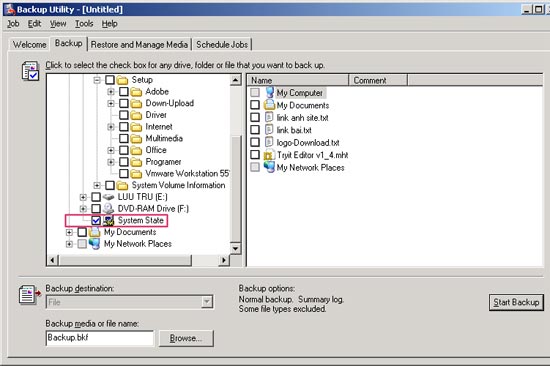
Task: Click the Internet folder icon
Action: pyautogui.click(x=136, y=127)
